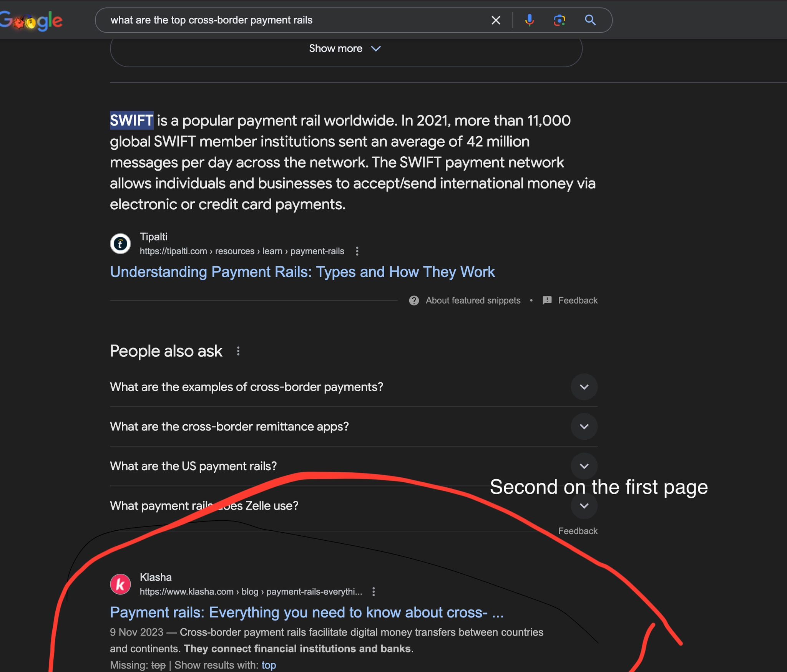Clear the search query text
787x672 pixels.
pyautogui.click(x=496, y=20)
